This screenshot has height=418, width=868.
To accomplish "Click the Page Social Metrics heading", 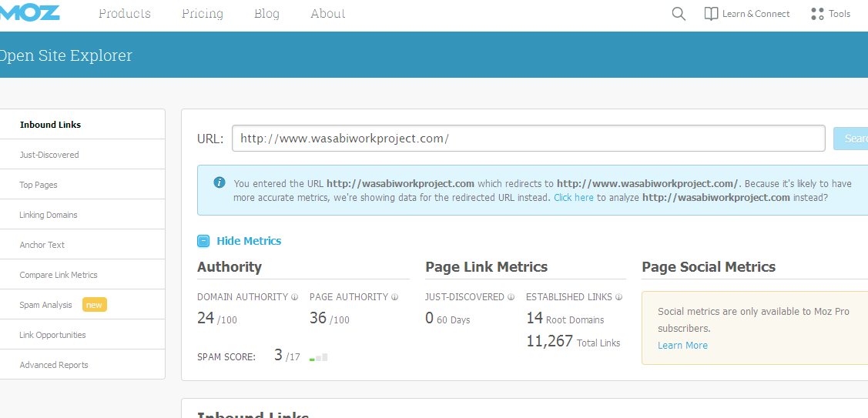I will tap(709, 267).
